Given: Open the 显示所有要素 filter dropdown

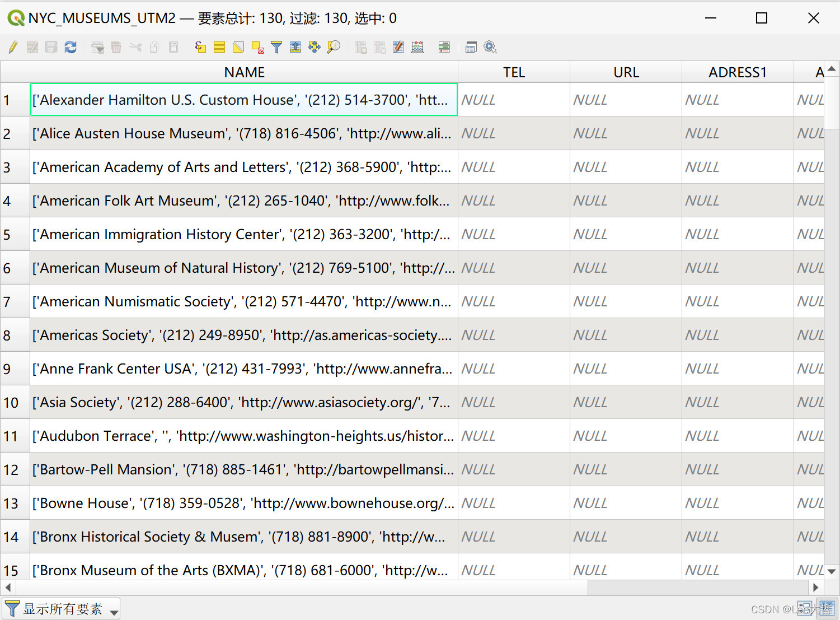Looking at the screenshot, I should 61,609.
